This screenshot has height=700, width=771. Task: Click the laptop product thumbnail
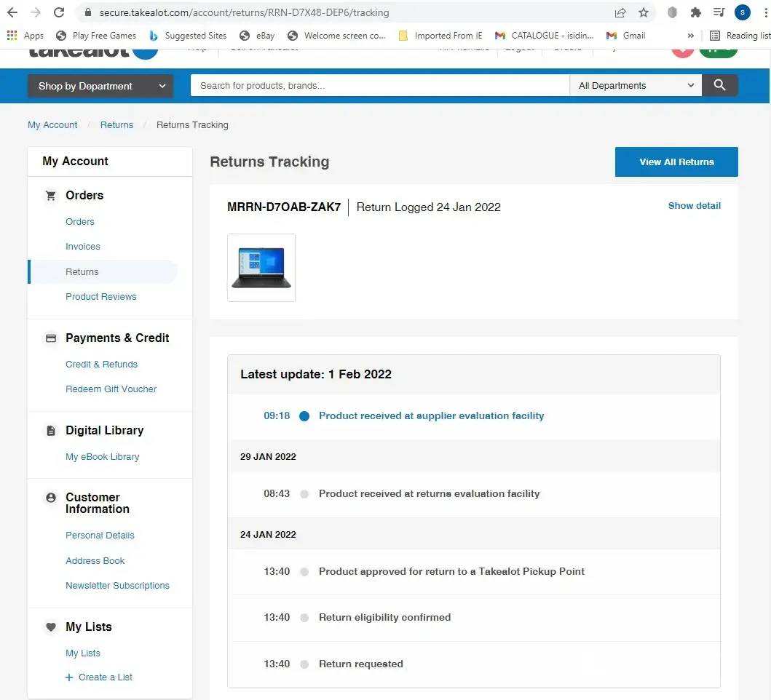pos(261,268)
